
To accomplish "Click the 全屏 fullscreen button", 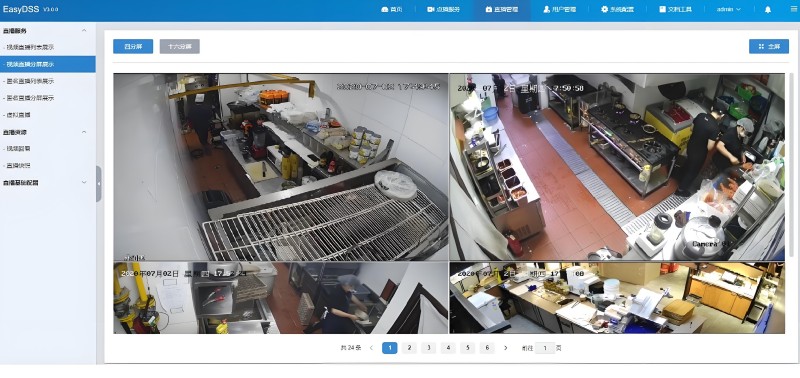I will pos(769,46).
